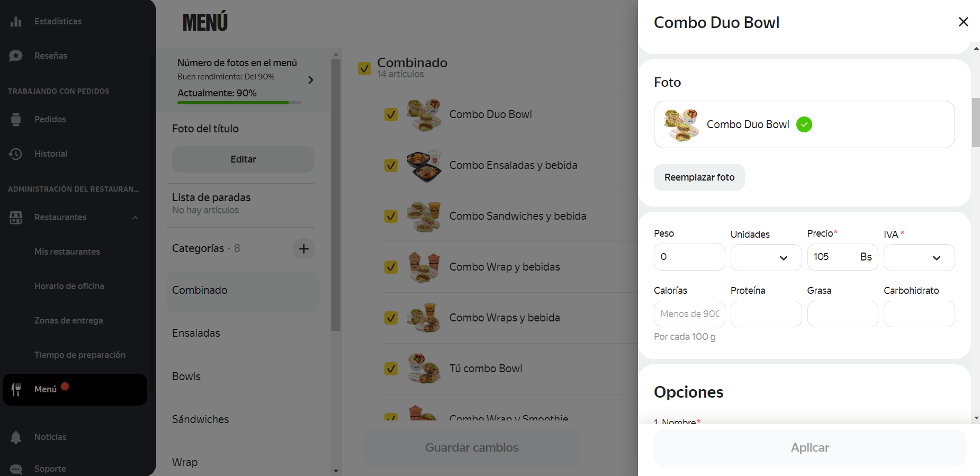Screen dimensions: 980x476
Task: Select the Ensaladas category
Action: pyautogui.click(x=196, y=333)
